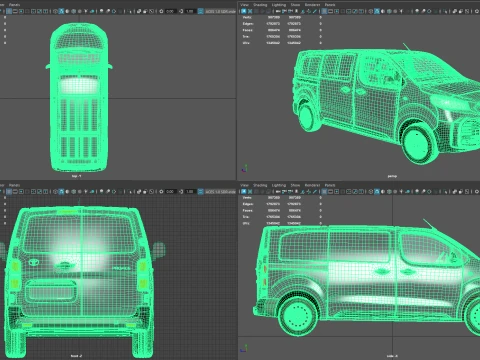Click exposure reset icon in top view toolbar
Viewport: 480px width, 360px height.
coord(161,11)
